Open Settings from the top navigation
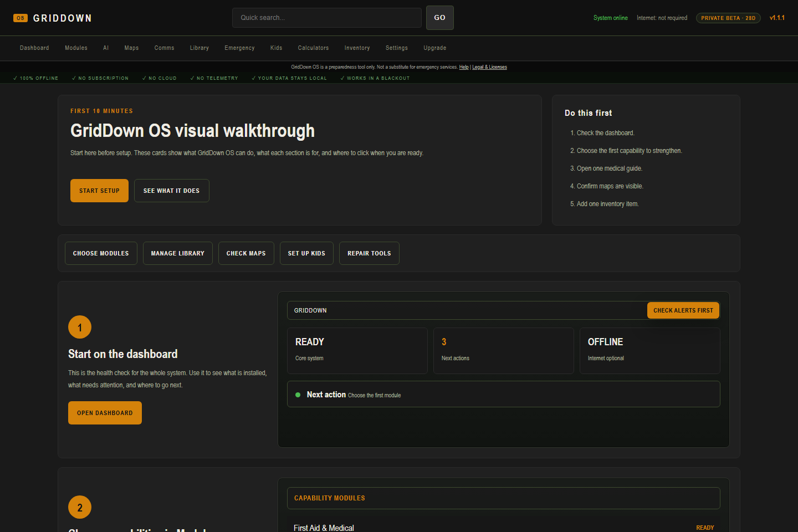The height and width of the screenshot is (532, 798). [396, 48]
